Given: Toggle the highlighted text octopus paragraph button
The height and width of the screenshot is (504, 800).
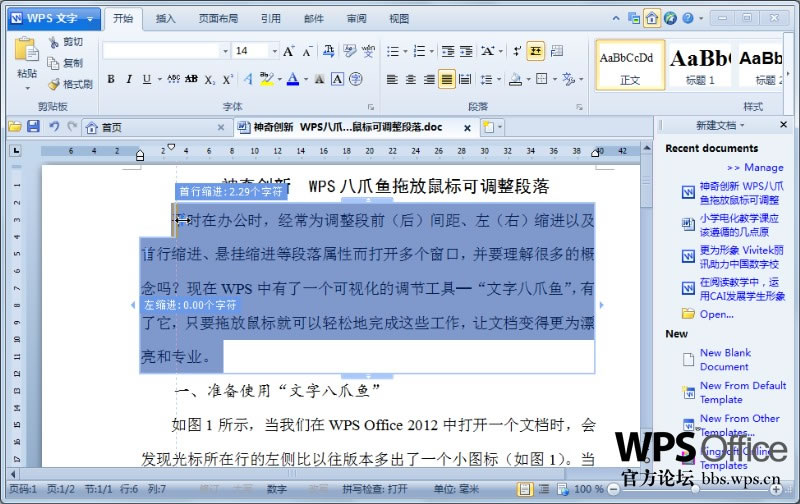Looking at the screenshot, I should (x=535, y=51).
